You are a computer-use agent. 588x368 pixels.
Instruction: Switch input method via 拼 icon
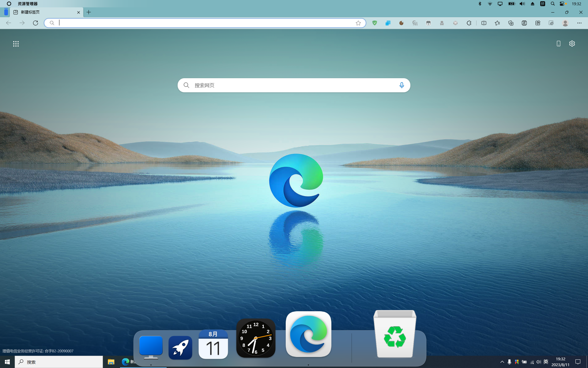(543, 4)
